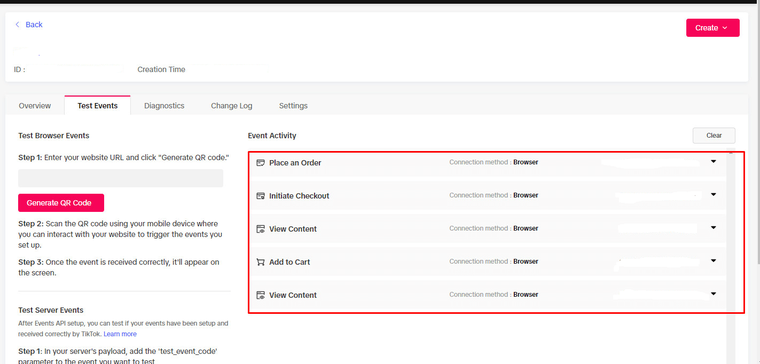Switch to the Overview tab
Viewport: 760px width, 364px height.
click(x=35, y=106)
